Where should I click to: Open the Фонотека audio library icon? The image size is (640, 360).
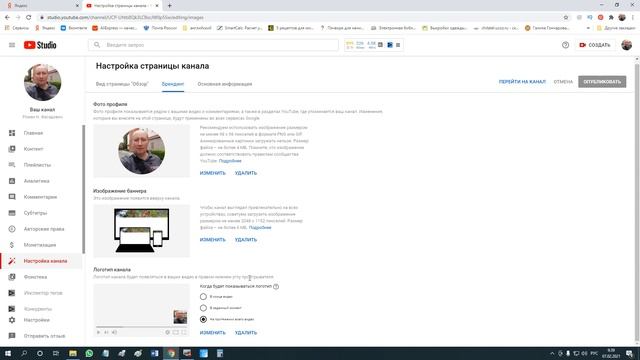coord(12,277)
